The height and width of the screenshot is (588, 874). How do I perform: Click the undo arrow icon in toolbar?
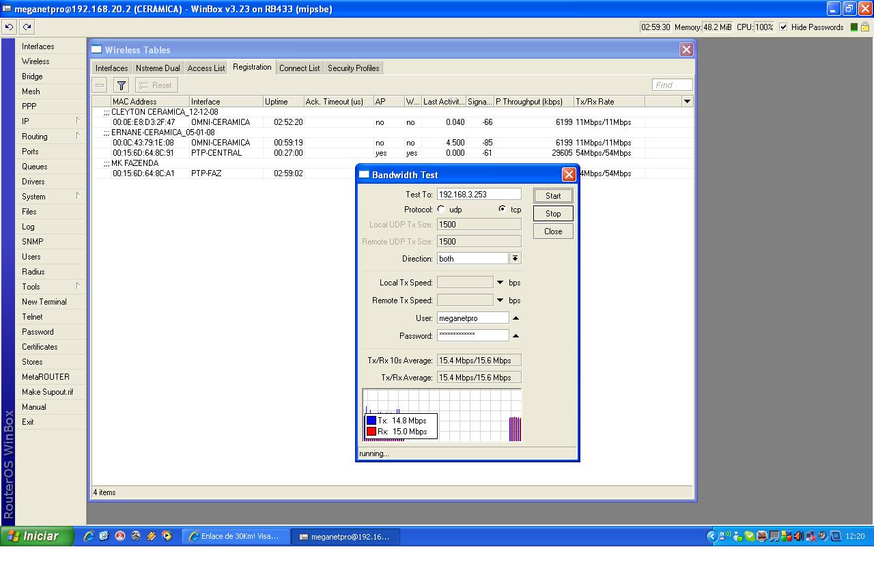[x=10, y=27]
